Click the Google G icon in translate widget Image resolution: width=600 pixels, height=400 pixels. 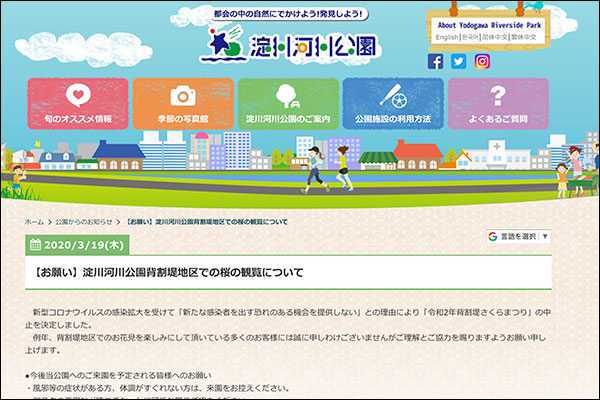493,236
